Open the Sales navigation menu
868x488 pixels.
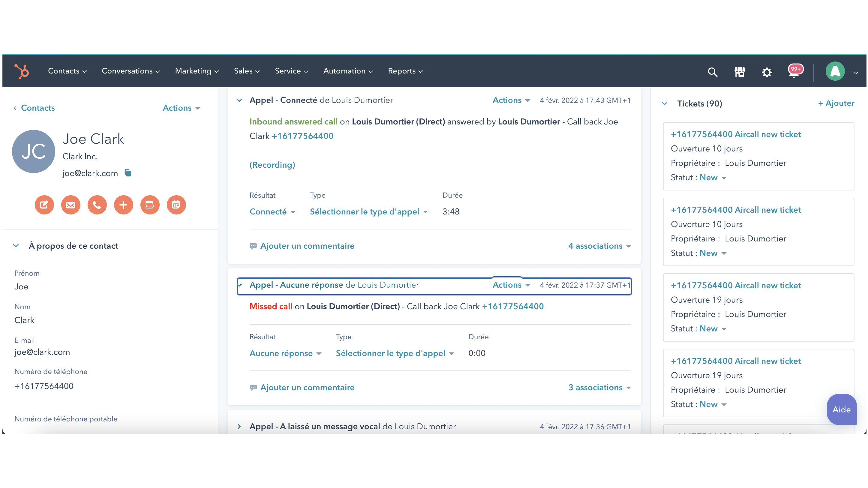pyautogui.click(x=247, y=71)
